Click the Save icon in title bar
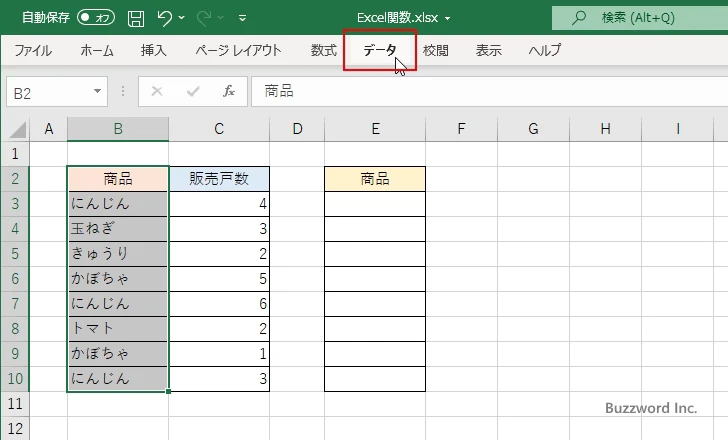 (136, 18)
